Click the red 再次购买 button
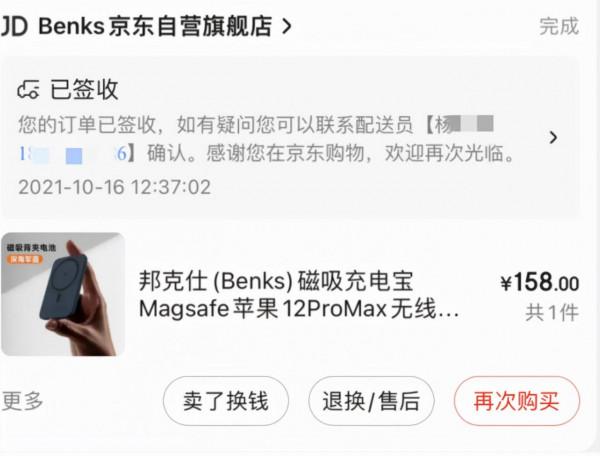This screenshot has width=600, height=456. pos(517,401)
